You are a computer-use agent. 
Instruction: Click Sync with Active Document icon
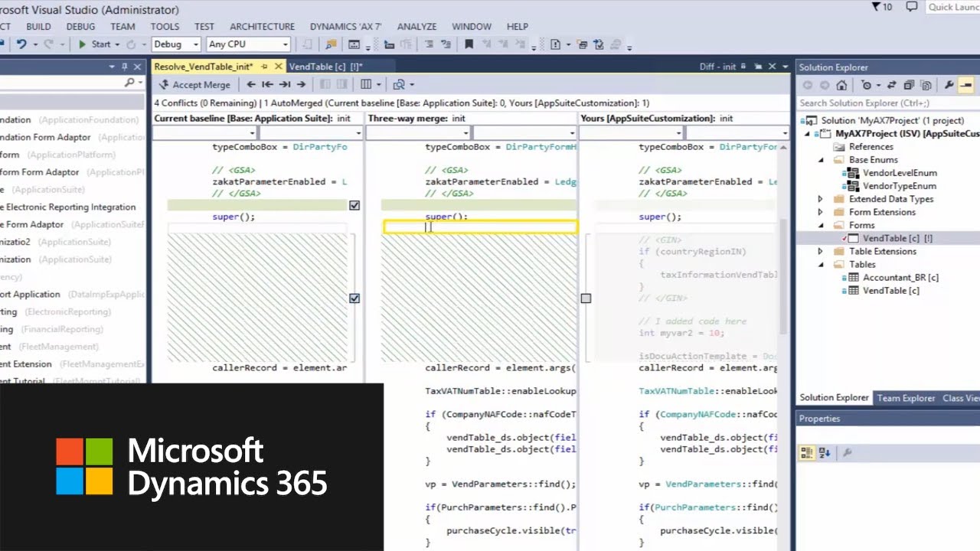click(x=891, y=85)
